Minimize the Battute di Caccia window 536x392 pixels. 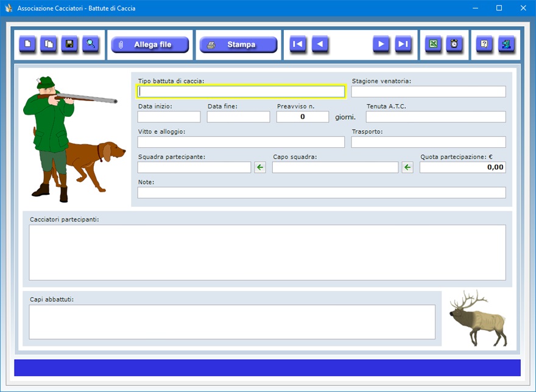pyautogui.click(x=475, y=8)
